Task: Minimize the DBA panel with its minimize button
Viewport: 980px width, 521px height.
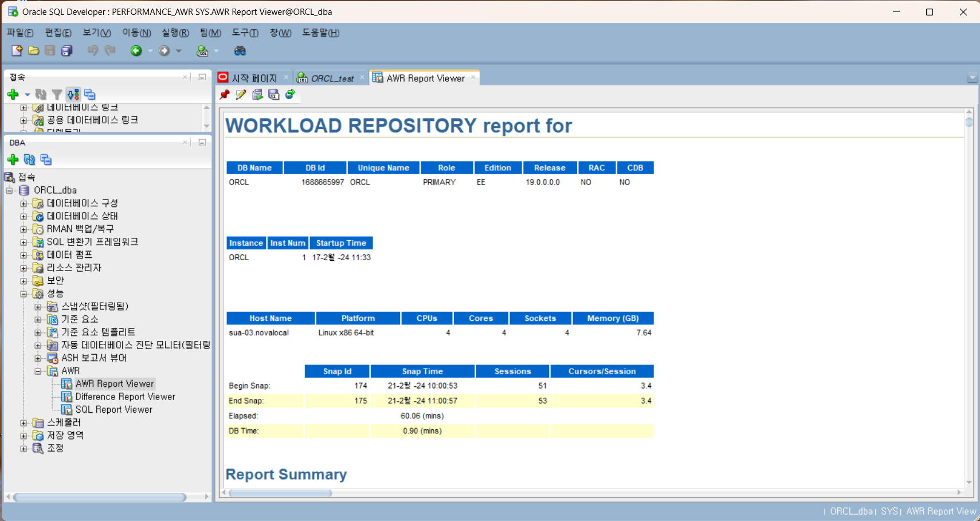Action: (x=202, y=142)
